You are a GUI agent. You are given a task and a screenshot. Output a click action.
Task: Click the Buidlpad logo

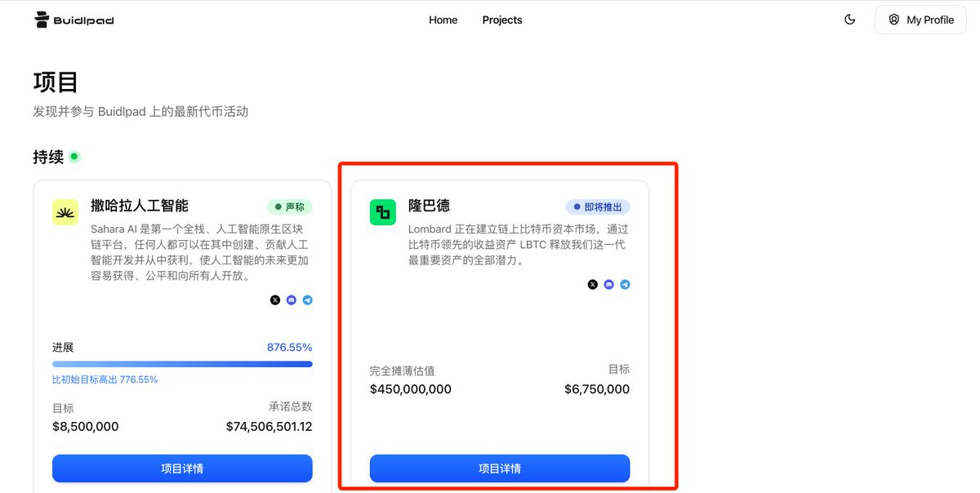pyautogui.click(x=72, y=19)
